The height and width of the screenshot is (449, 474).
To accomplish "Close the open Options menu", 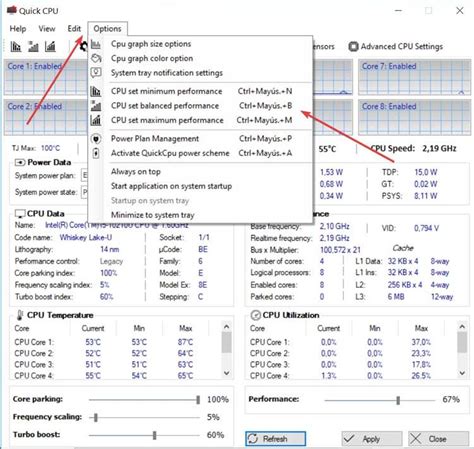I will 107,29.
